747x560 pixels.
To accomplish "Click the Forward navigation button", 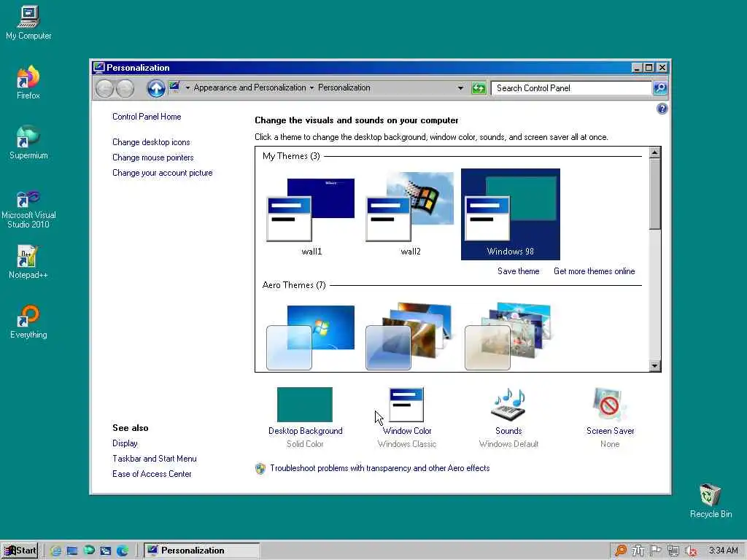I will click(x=125, y=88).
